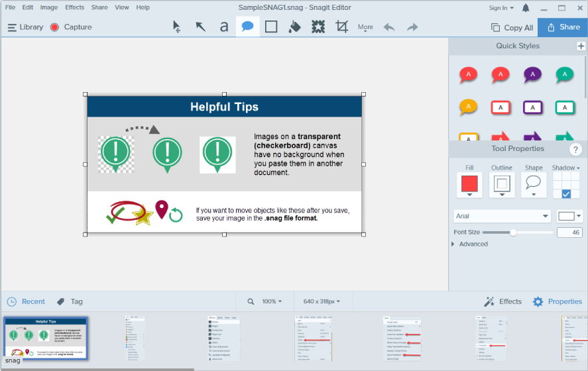
Task: Click the Font Size value field
Action: point(569,233)
